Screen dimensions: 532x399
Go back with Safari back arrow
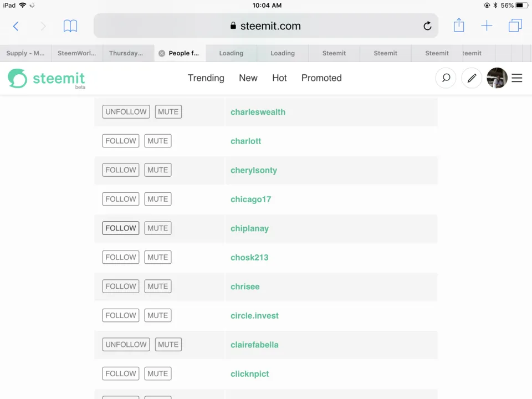click(16, 26)
